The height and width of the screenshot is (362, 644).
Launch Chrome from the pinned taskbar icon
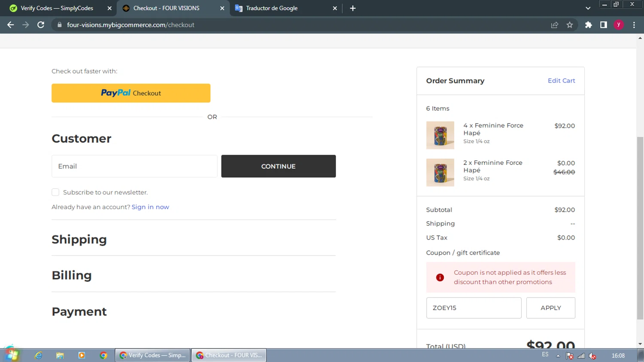point(103,356)
